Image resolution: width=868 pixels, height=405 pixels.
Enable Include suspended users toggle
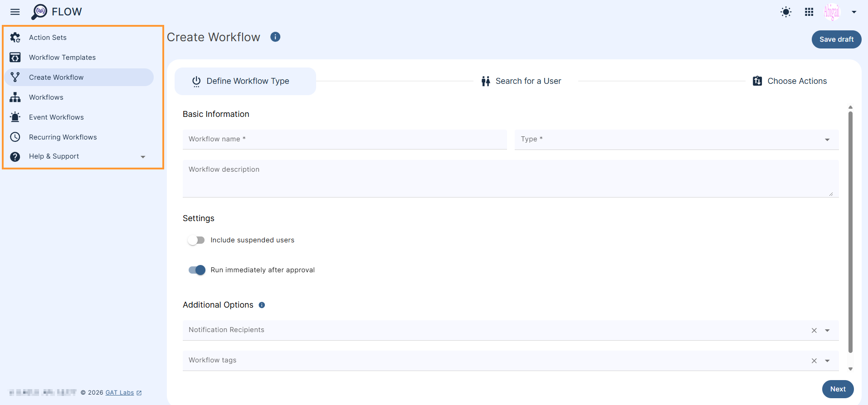[x=196, y=240]
